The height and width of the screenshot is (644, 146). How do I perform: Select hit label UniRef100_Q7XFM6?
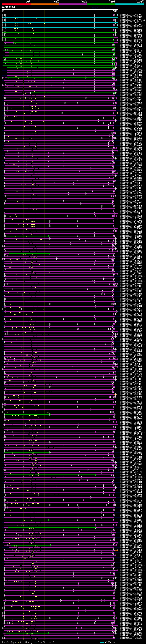(x=131, y=572)
